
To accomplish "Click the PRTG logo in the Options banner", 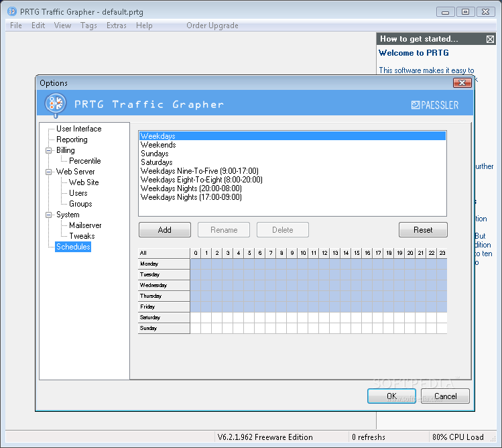I will click(56, 104).
